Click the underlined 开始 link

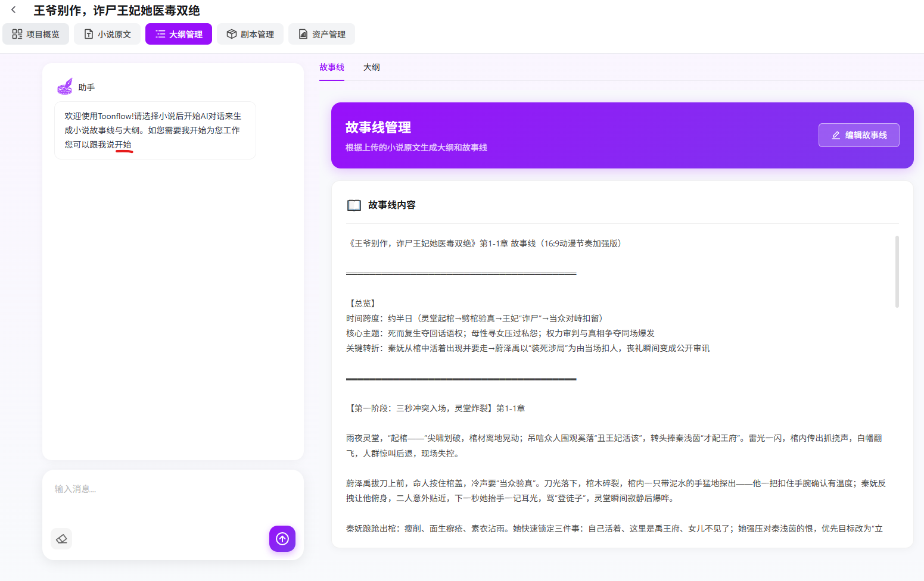(x=125, y=144)
